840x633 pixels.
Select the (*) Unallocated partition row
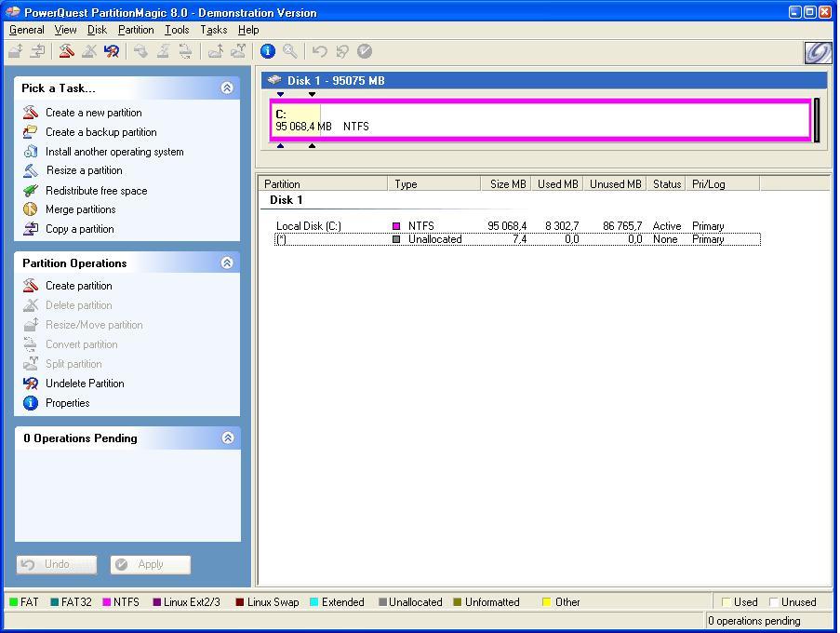pyautogui.click(x=517, y=239)
